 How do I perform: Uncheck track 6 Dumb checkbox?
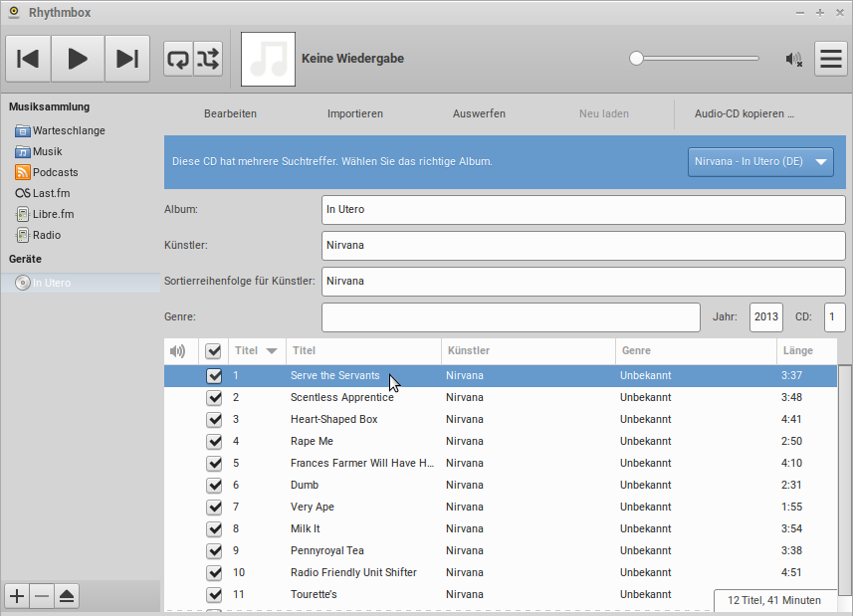coord(214,485)
